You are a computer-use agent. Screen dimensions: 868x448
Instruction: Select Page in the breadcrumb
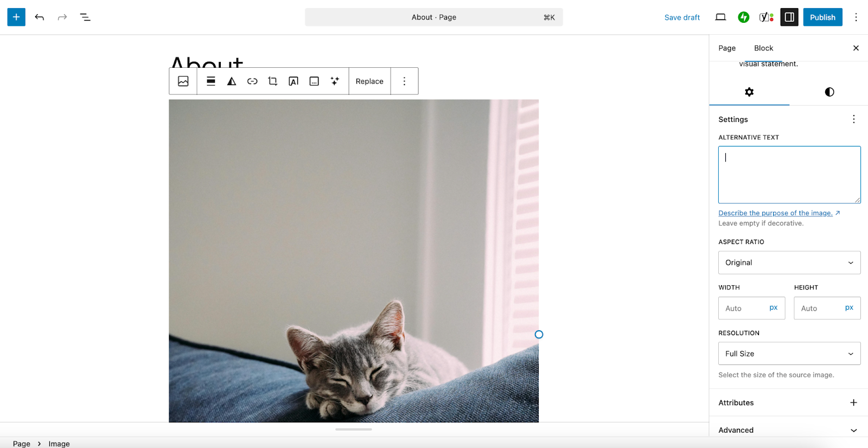point(22,444)
